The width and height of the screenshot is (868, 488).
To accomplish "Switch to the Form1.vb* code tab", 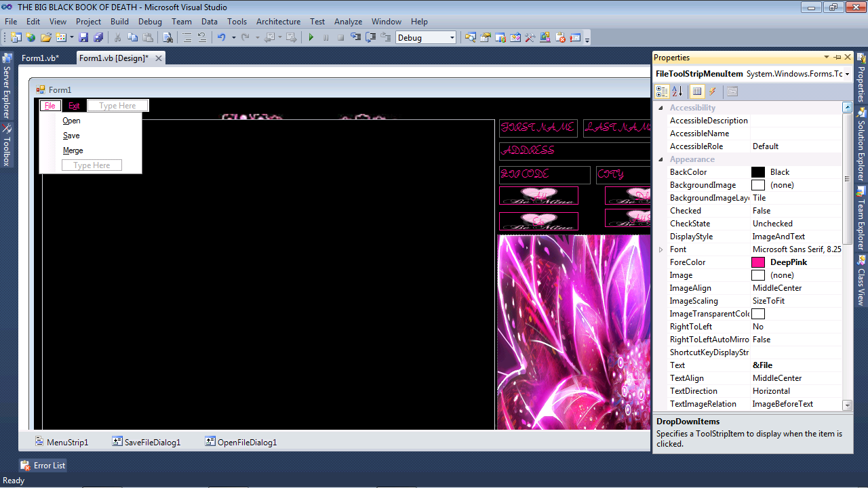I will pos(40,58).
